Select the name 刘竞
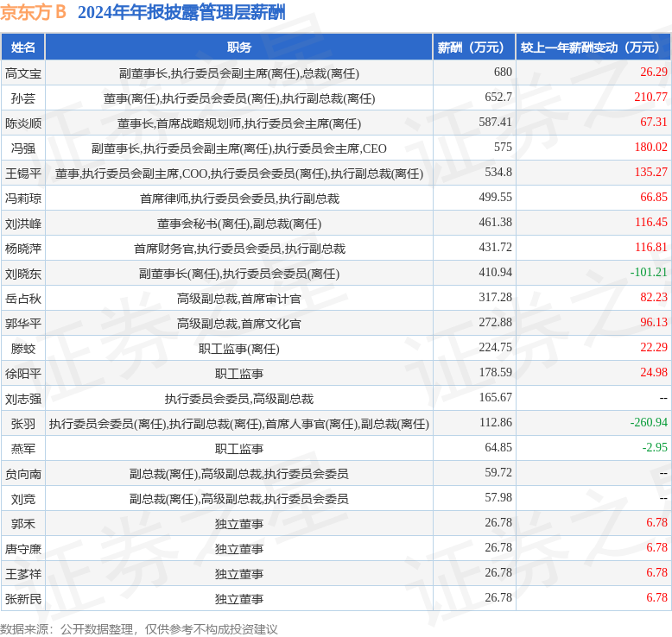The height and width of the screenshot is (637, 672). [23, 499]
